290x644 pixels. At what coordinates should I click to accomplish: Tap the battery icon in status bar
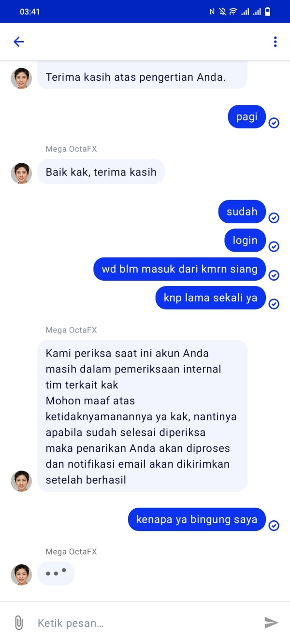point(268,12)
